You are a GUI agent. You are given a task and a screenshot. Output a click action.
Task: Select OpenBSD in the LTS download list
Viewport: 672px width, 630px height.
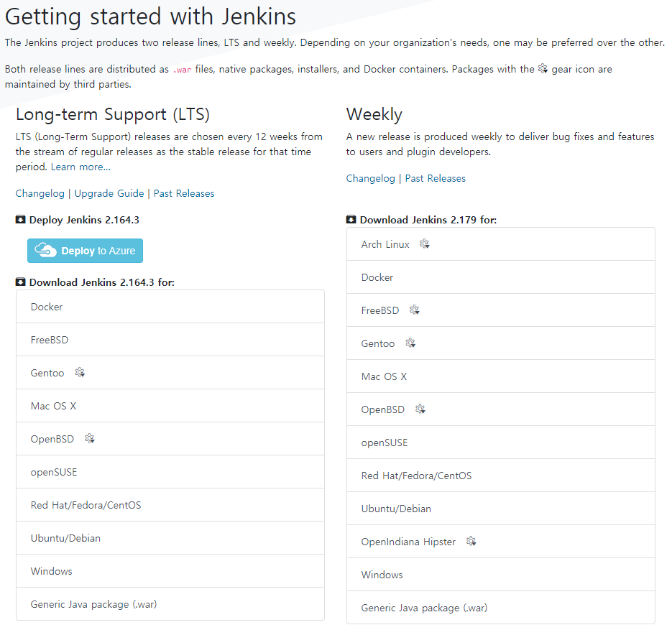tap(170, 439)
